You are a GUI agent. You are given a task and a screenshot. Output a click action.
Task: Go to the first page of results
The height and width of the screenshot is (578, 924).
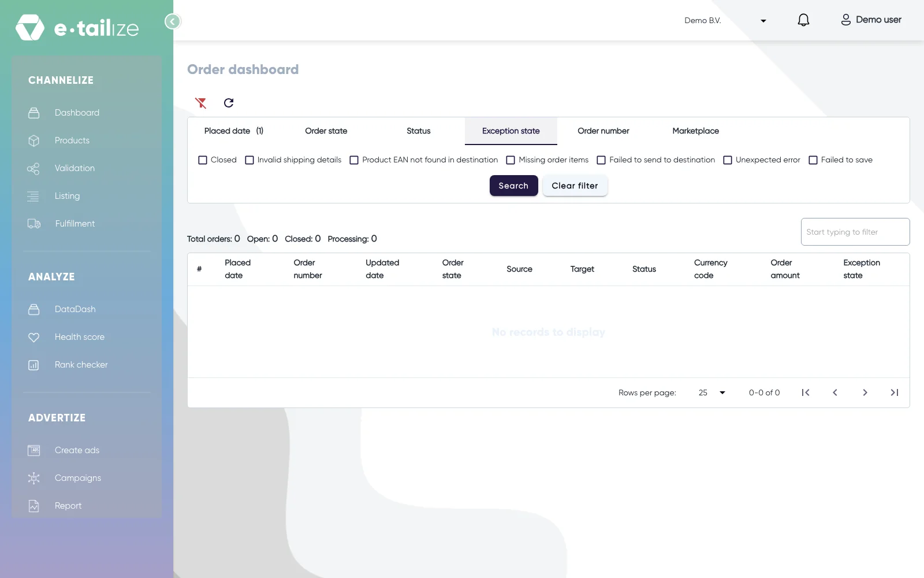806,392
